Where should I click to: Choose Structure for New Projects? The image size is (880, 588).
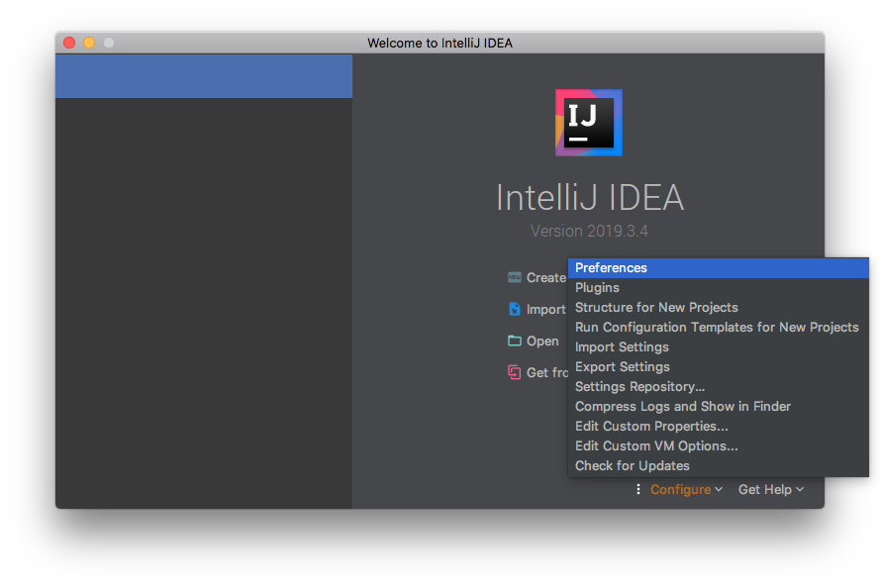656,308
